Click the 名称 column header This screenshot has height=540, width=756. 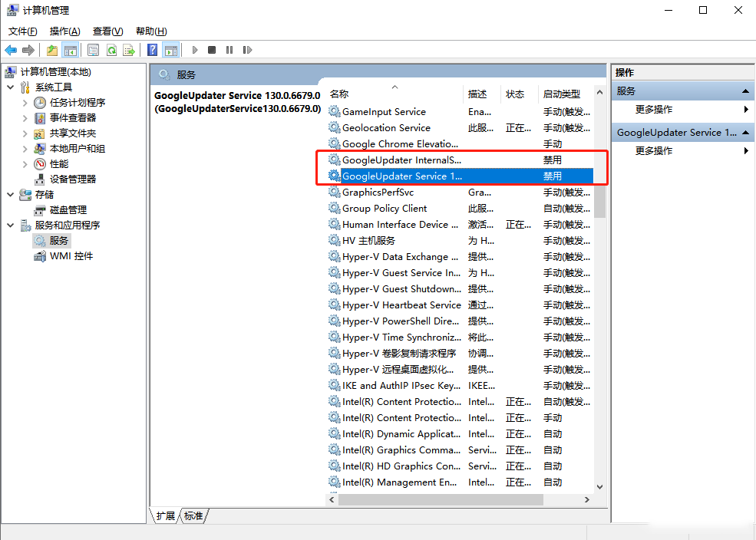(339, 94)
